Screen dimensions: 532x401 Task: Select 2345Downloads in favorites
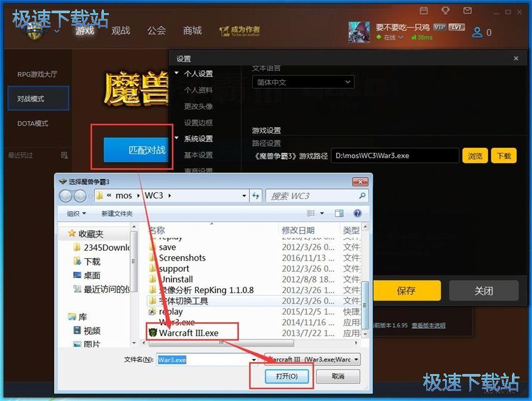(102, 247)
